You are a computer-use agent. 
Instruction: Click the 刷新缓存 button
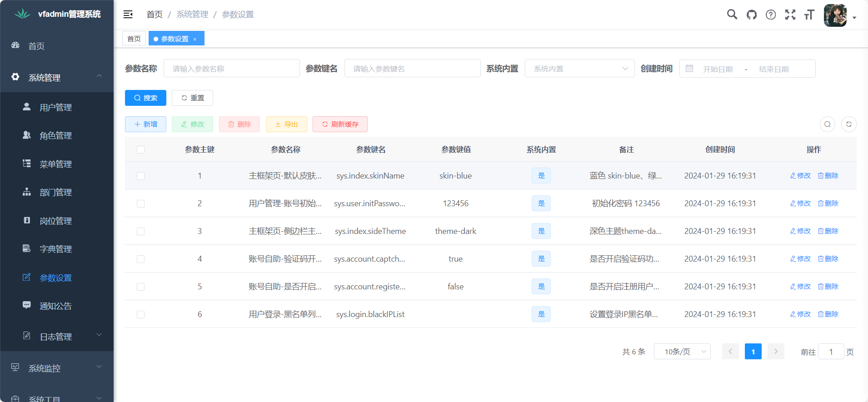tap(340, 124)
